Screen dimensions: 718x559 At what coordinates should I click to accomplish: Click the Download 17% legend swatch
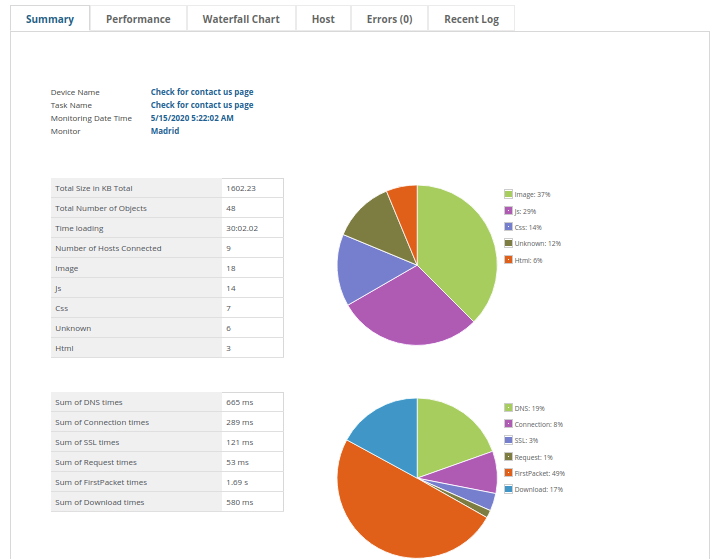(x=508, y=489)
